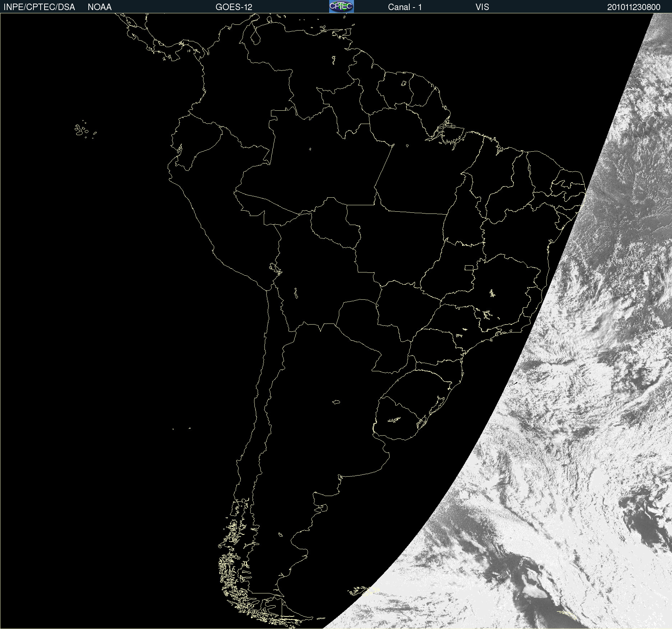This screenshot has height=629, width=672.
Task: Click the 'Canal - 1' channel label
Action: point(405,7)
